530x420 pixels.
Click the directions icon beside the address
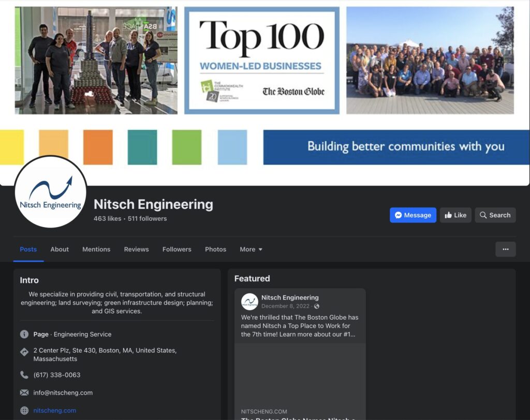pos(24,352)
